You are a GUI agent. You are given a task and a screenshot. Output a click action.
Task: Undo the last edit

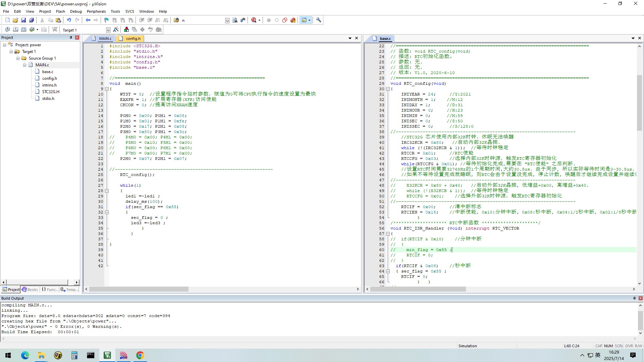69,20
